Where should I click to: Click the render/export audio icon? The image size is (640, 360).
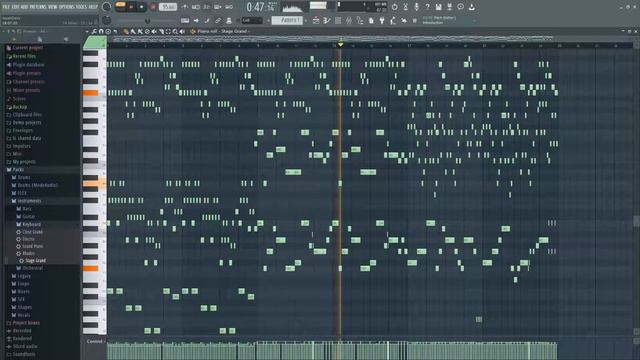449,7
